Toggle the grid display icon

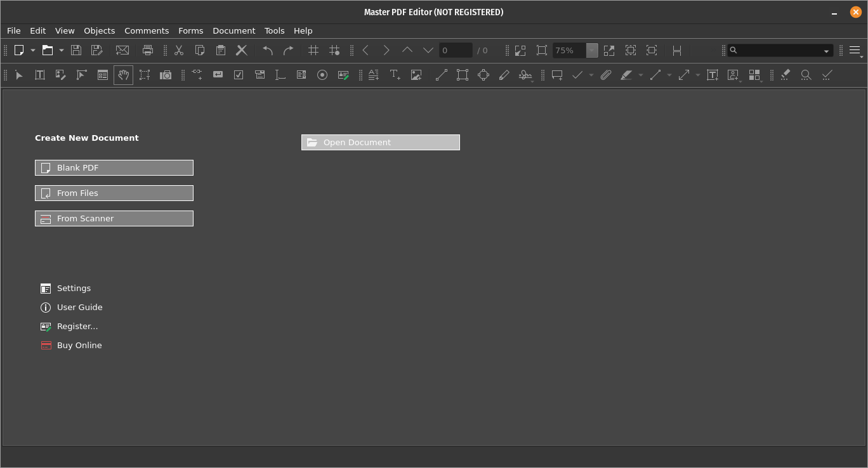tap(313, 50)
